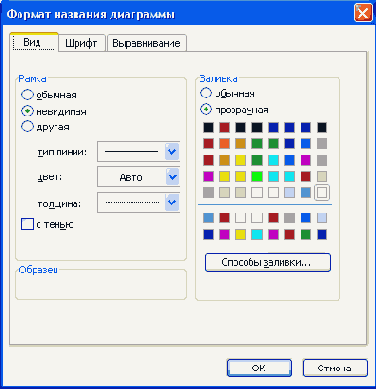Image resolution: width=376 pixels, height=389 pixels.
Task: Confirm with the OK button
Action: click(259, 368)
